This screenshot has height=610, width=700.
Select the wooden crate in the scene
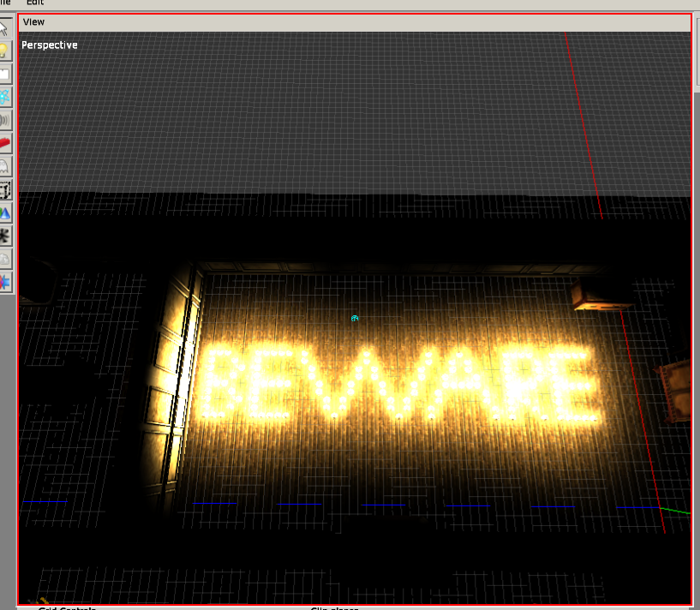coord(603,296)
